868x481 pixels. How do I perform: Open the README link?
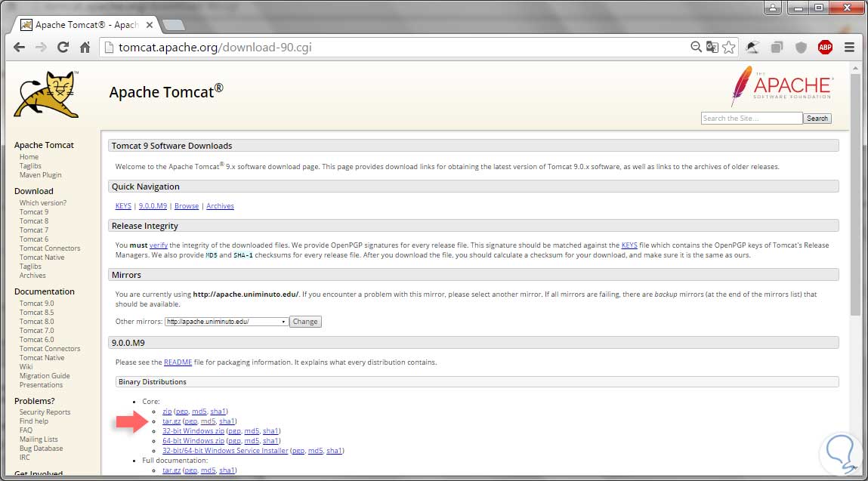pyautogui.click(x=178, y=362)
